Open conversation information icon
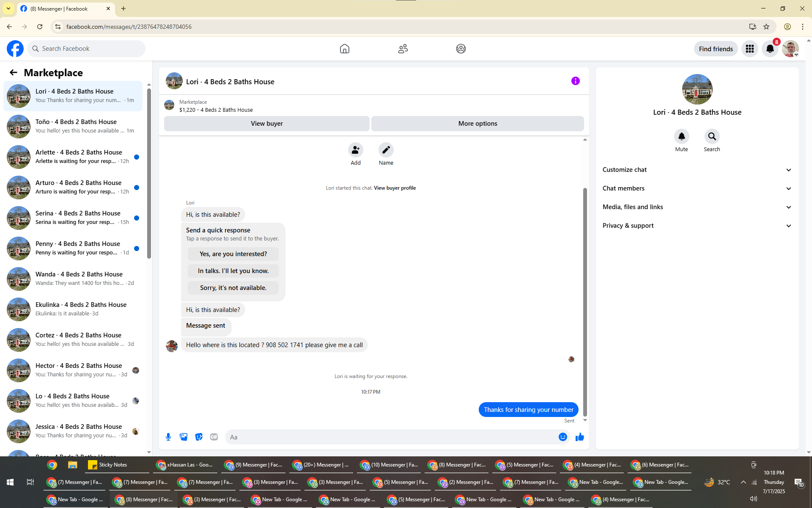Image resolution: width=812 pixels, height=508 pixels. (x=576, y=81)
